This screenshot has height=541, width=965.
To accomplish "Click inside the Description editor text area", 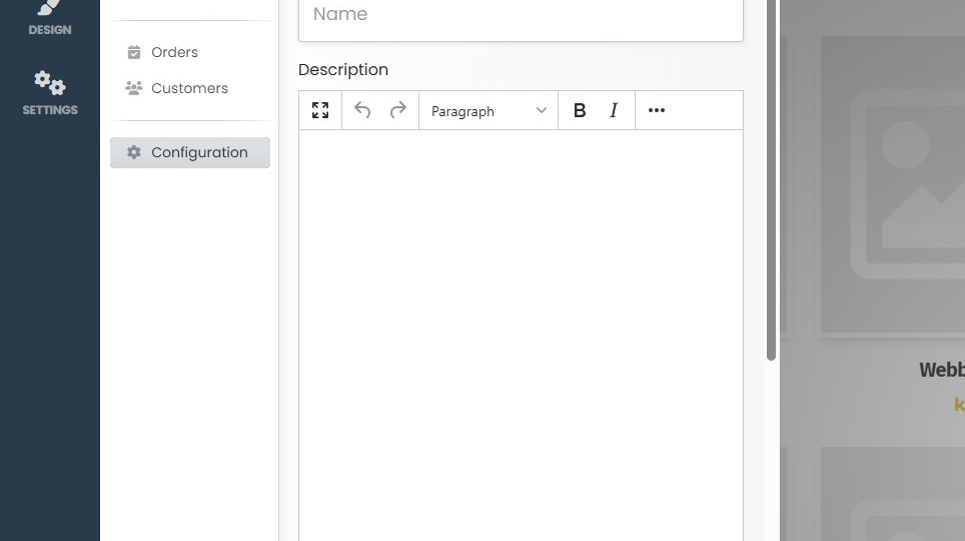I will coord(520,330).
